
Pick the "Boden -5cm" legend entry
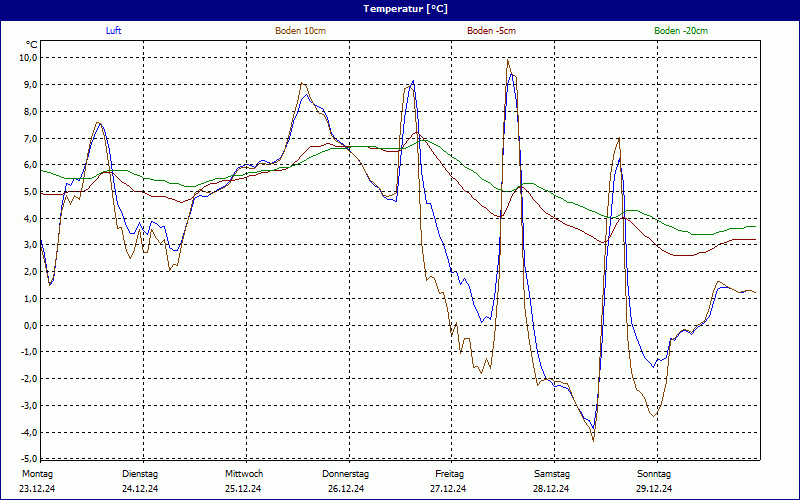point(491,31)
